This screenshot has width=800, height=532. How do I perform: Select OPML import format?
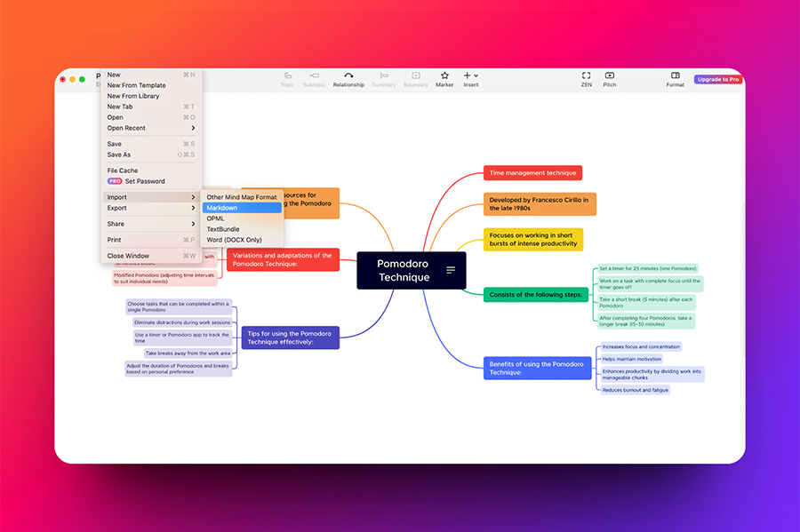216,218
